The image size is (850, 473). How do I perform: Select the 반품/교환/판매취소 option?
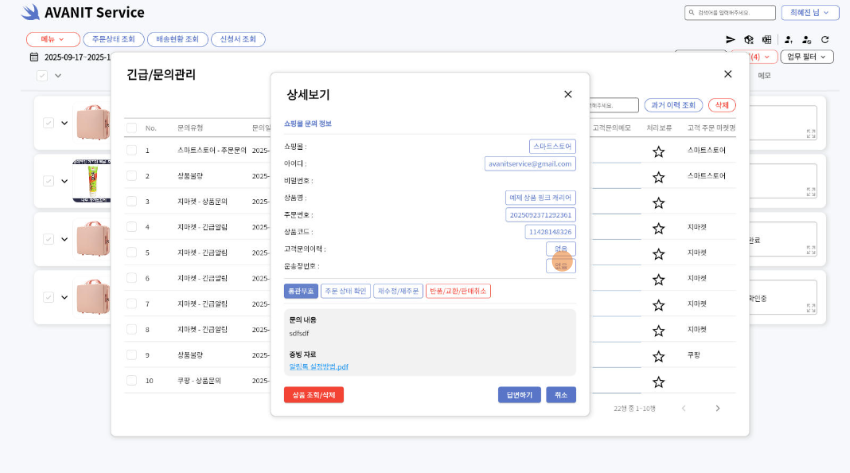tap(458, 291)
